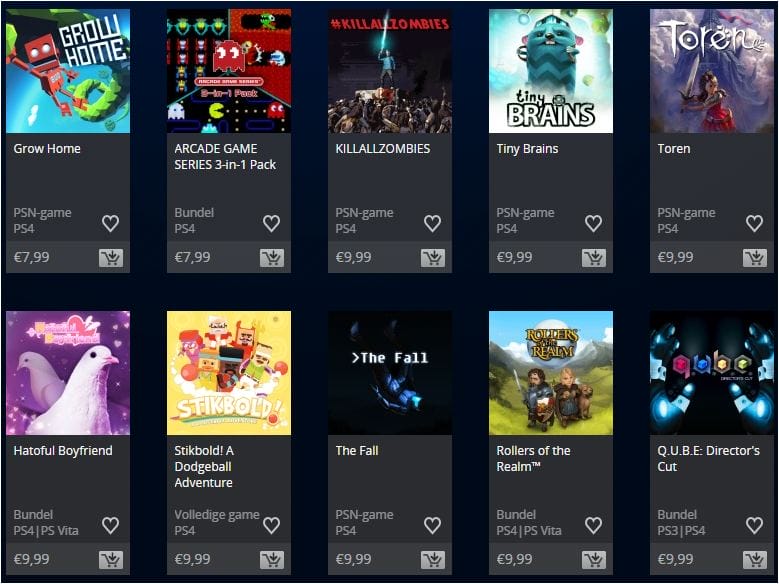Toggle wishlist heart for Tiny Brains
Image resolution: width=779 pixels, height=584 pixels.
pyautogui.click(x=593, y=223)
